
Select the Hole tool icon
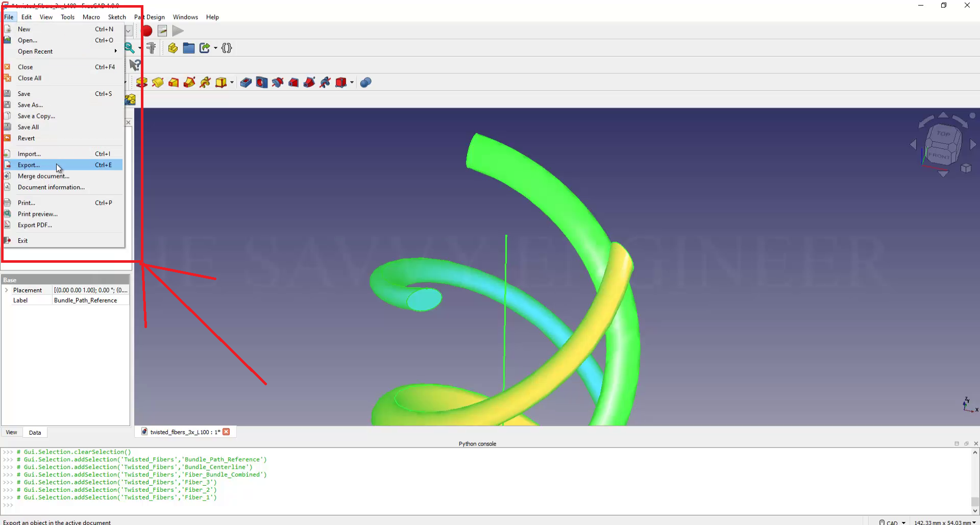(262, 83)
